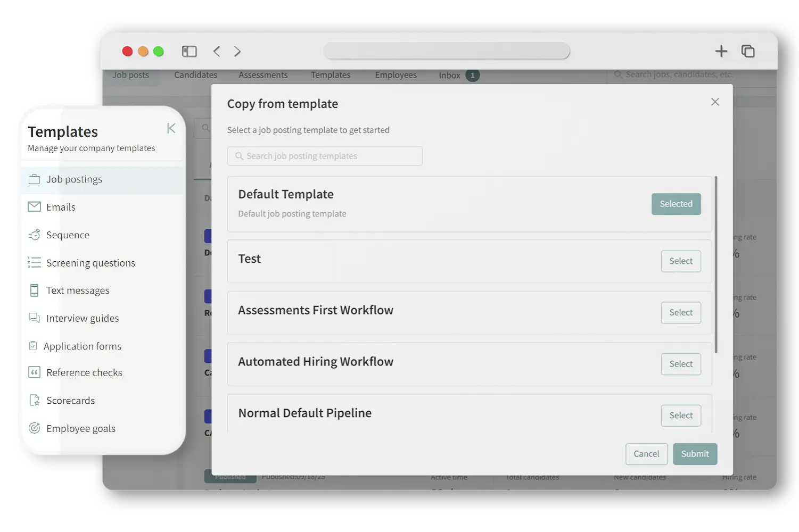Select the Employee goals target icon
The width and height of the screenshot is (799, 532).
tap(34, 428)
